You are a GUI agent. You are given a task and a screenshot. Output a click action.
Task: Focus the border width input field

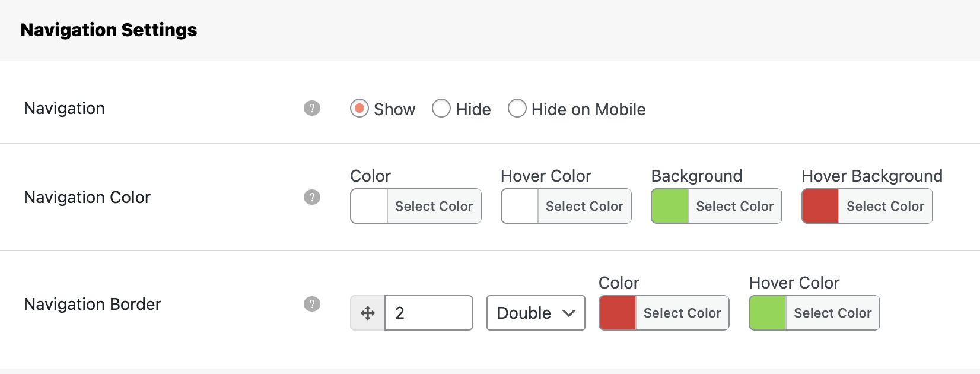coord(429,313)
